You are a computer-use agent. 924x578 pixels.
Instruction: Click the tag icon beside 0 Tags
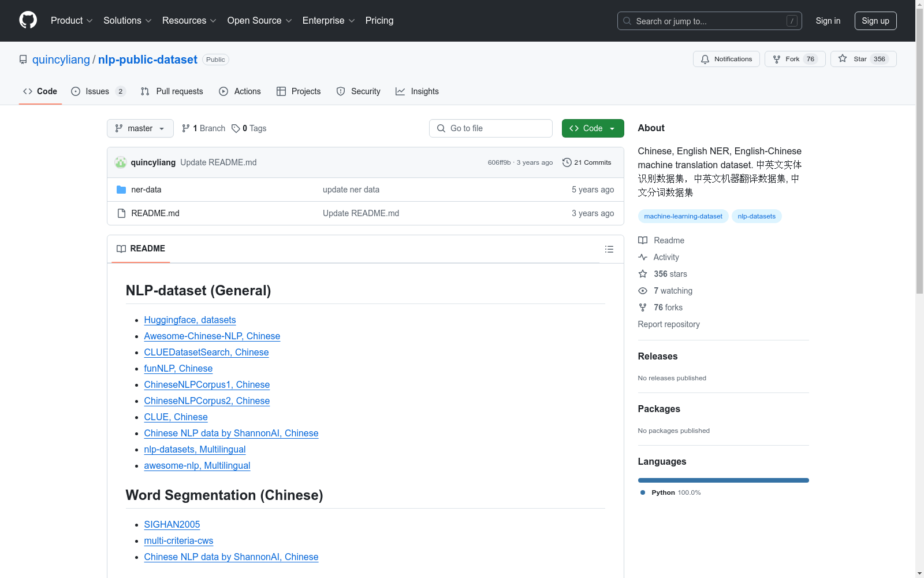236,128
